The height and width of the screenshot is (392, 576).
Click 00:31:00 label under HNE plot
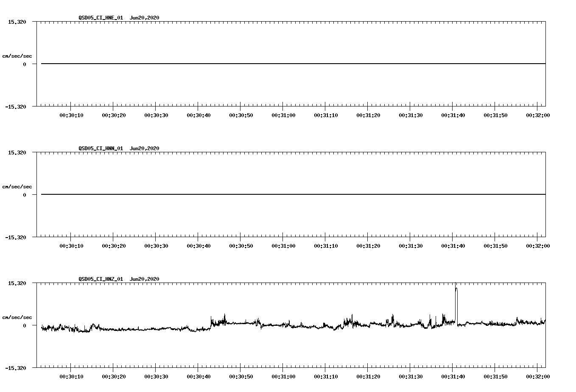[x=283, y=115]
